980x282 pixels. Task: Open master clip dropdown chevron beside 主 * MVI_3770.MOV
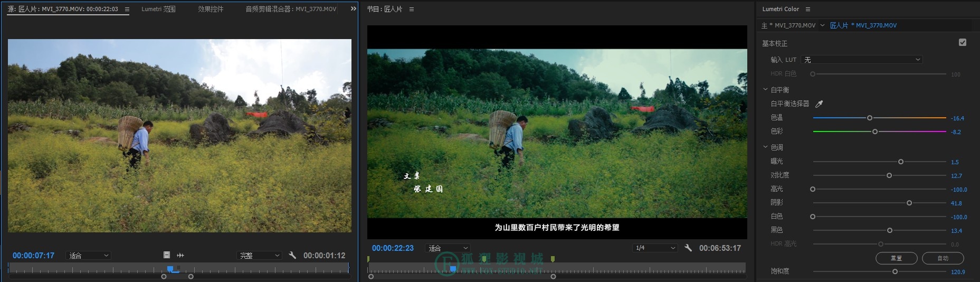coord(822,25)
